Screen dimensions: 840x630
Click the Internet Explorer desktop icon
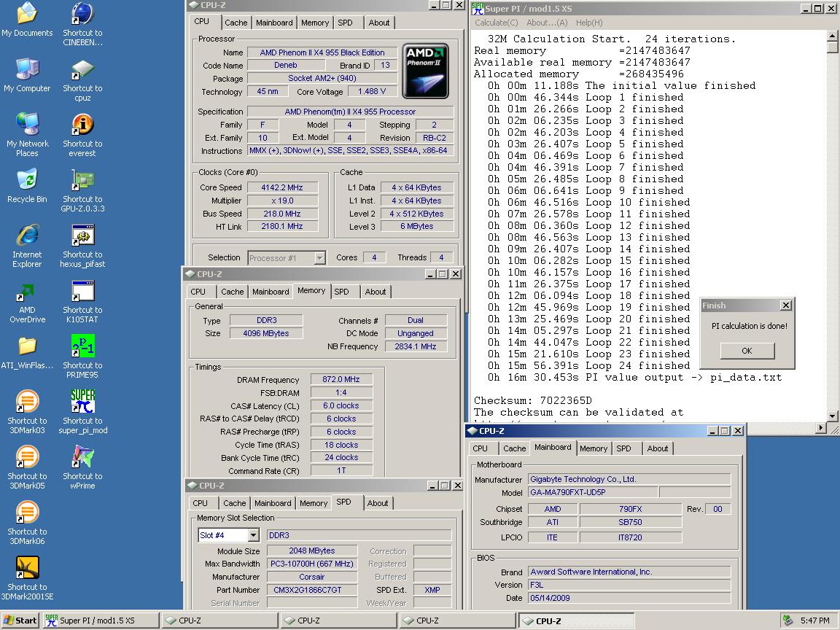tap(27, 246)
